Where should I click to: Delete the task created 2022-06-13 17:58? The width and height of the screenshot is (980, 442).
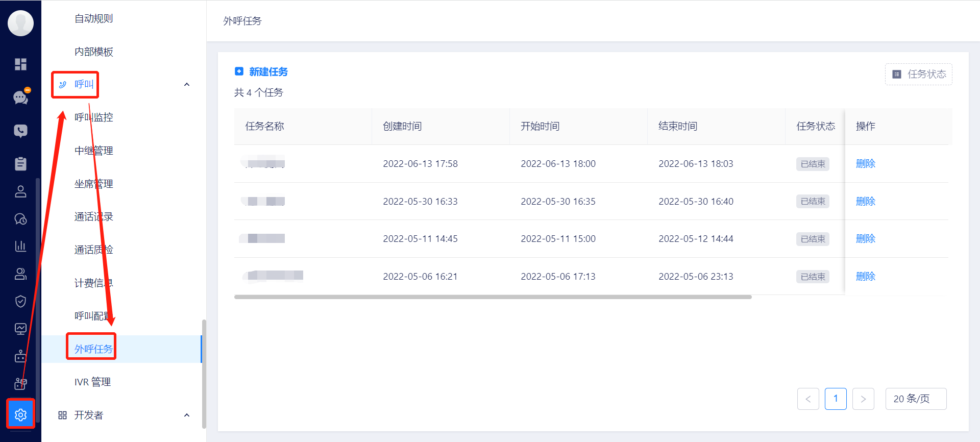coord(866,164)
